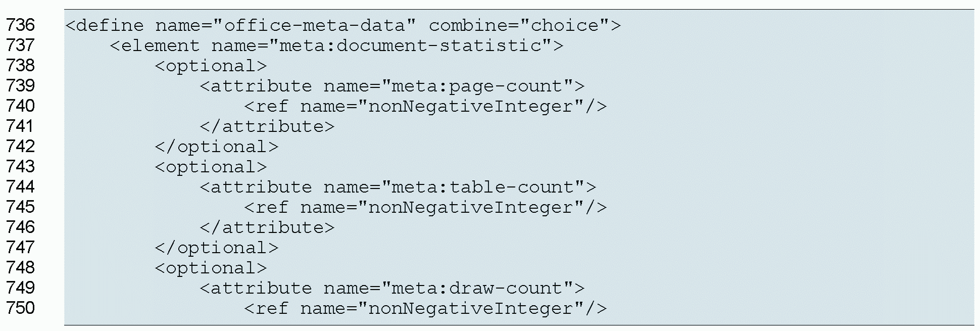This screenshot has height=331, width=980.
Task: Click opening optional tag on line 748
Action: click(211, 268)
